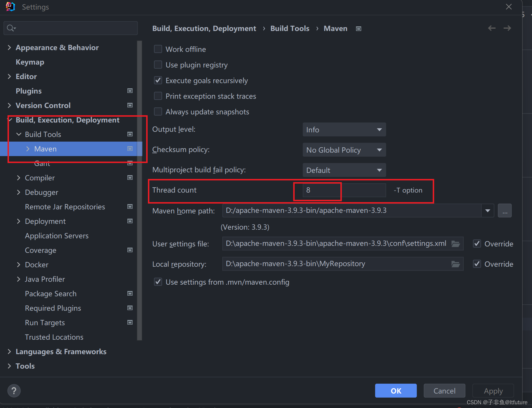Uncheck Use settings from .mvn/maven.config
The width and height of the screenshot is (532, 408).
[158, 282]
